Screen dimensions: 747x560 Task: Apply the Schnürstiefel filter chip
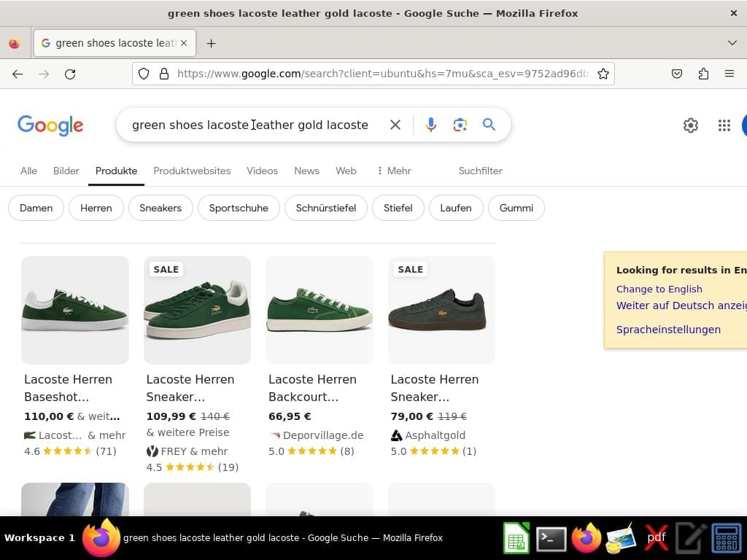[x=326, y=208]
